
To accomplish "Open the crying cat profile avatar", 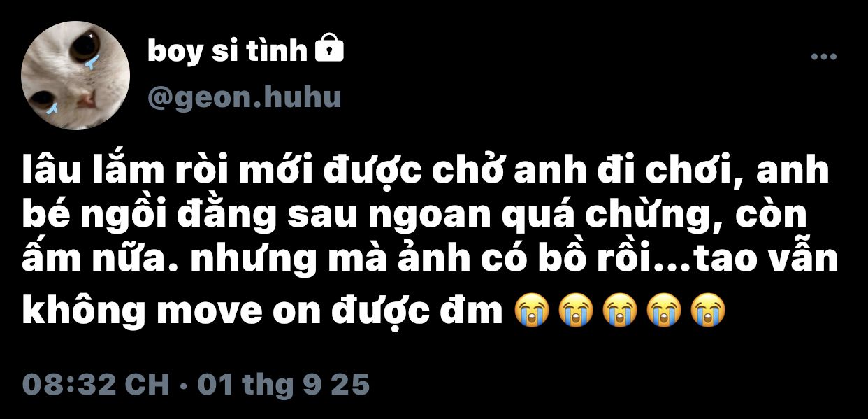I will (x=75, y=76).
